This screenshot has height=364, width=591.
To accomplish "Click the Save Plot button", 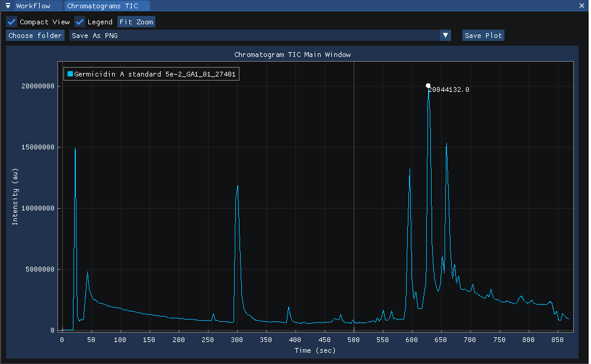I will [x=483, y=36].
